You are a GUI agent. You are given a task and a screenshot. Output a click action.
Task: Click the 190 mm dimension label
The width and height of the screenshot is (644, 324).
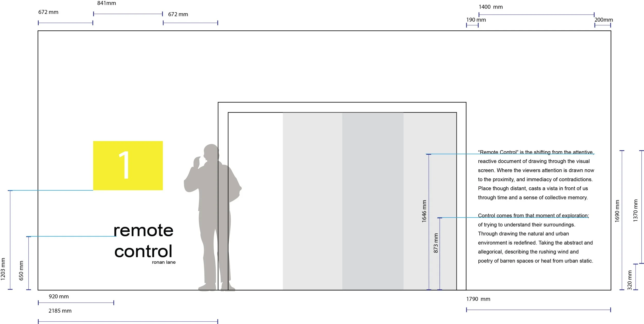476,20
